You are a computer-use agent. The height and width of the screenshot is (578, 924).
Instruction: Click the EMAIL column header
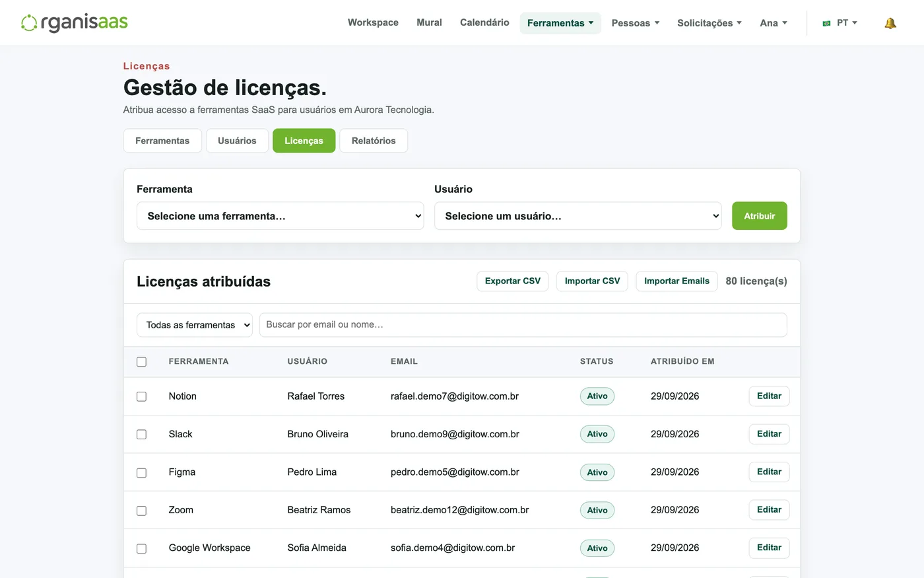click(404, 361)
